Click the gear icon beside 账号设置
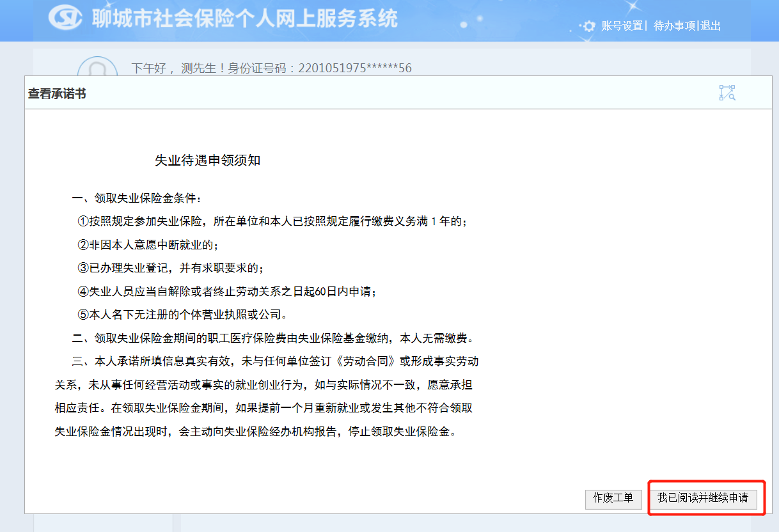The width and height of the screenshot is (779, 532). tap(589, 26)
